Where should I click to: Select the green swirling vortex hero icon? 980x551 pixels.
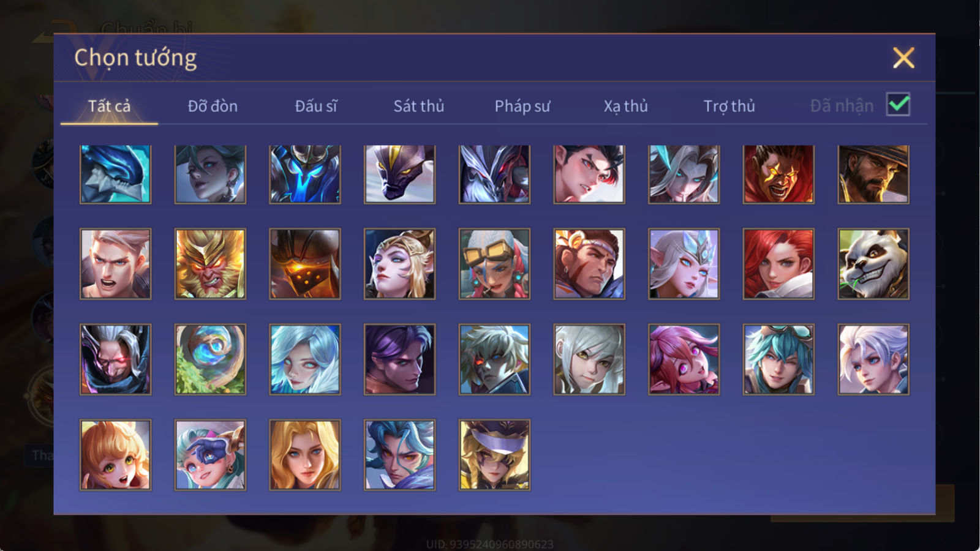pyautogui.click(x=210, y=359)
